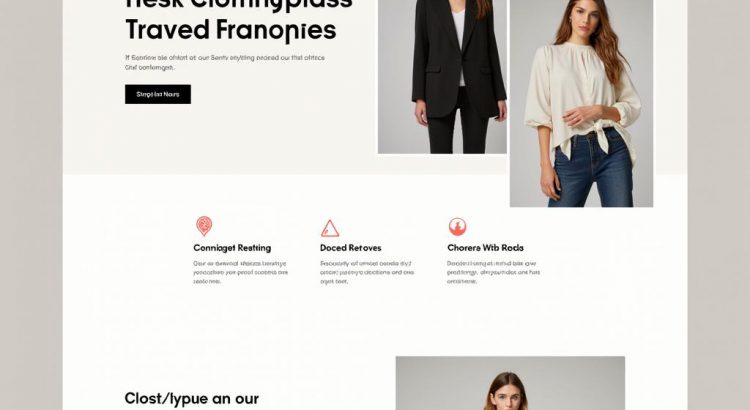
Task: Click the "Chorera Wib Rods" feature heading
Action: coord(485,248)
